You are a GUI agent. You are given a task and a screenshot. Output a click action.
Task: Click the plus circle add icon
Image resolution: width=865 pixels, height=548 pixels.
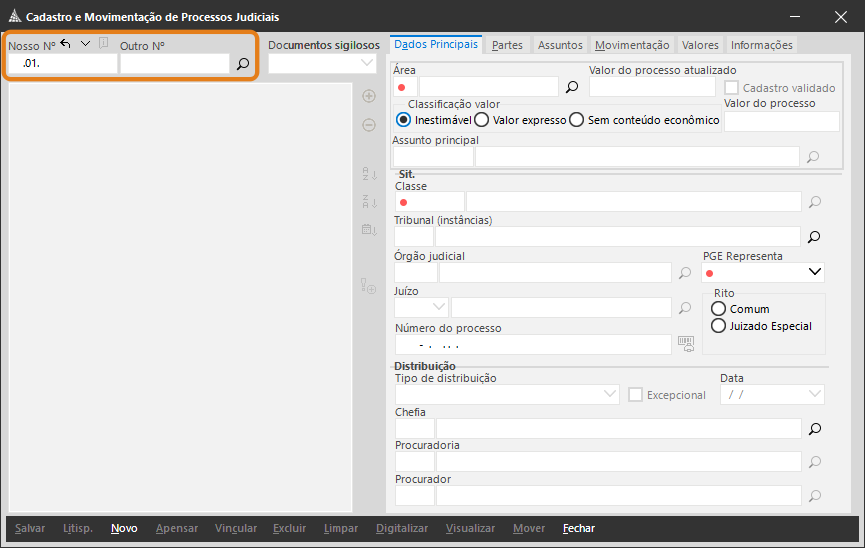pyautogui.click(x=368, y=96)
